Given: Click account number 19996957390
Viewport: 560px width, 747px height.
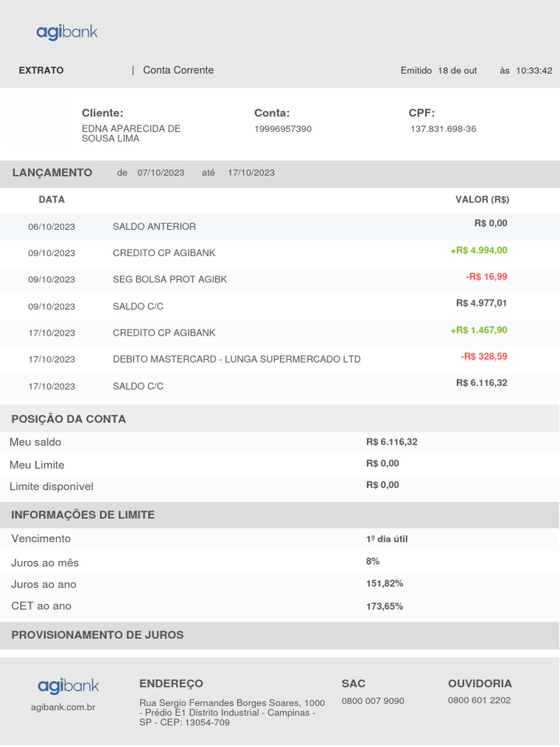Looking at the screenshot, I should point(283,128).
